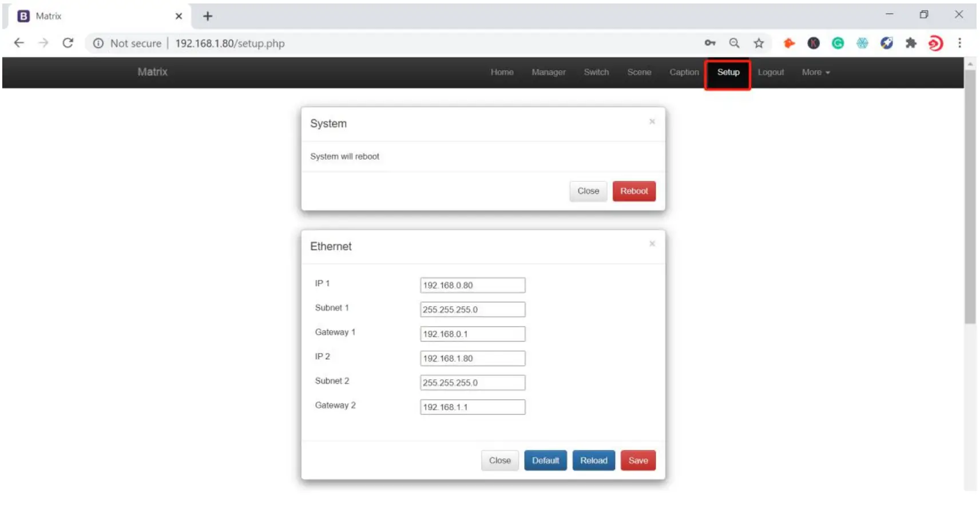Viewport: 980px width, 508px height.
Task: Dismiss the Ethernet dialog with X
Action: pos(652,244)
